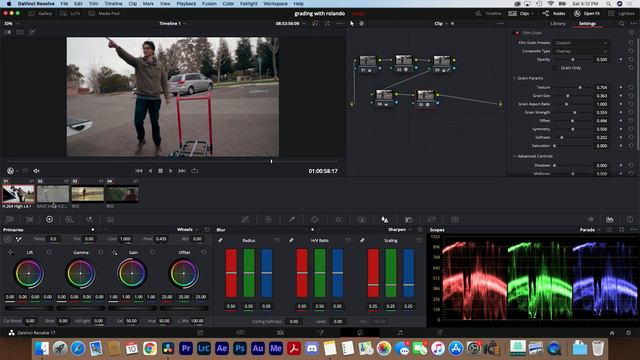Launch Premiere Pro from the Dock
Viewport: 640px width, 360px height.
tap(185, 348)
